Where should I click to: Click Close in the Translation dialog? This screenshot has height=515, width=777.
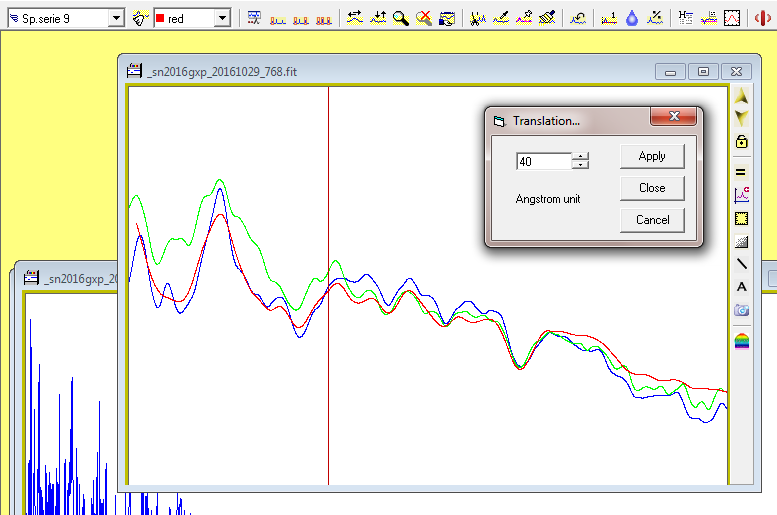tap(652, 188)
